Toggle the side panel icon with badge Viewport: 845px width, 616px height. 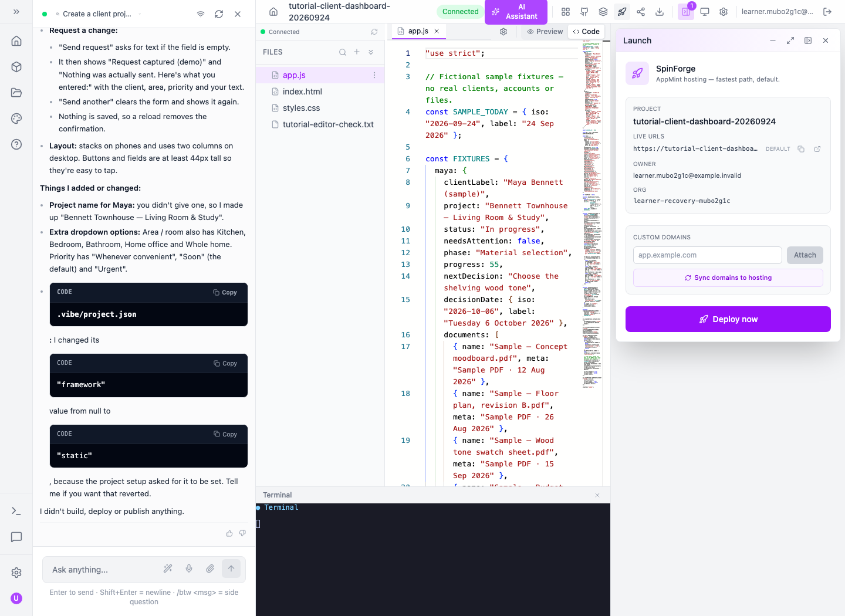tap(686, 12)
